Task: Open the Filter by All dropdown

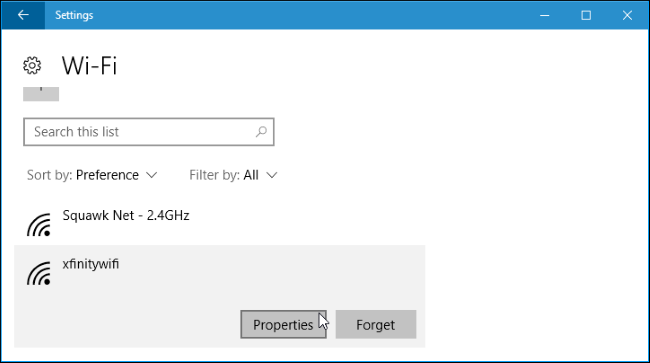Action: pos(233,175)
